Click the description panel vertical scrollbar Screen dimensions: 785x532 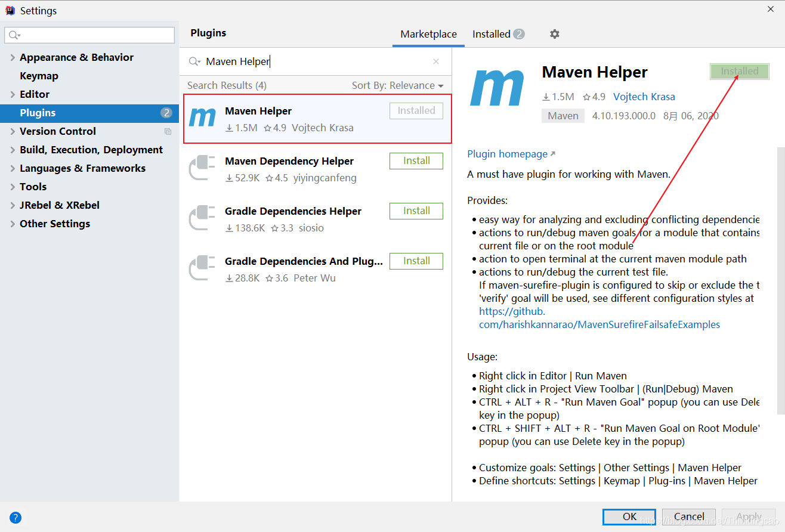tap(781, 280)
